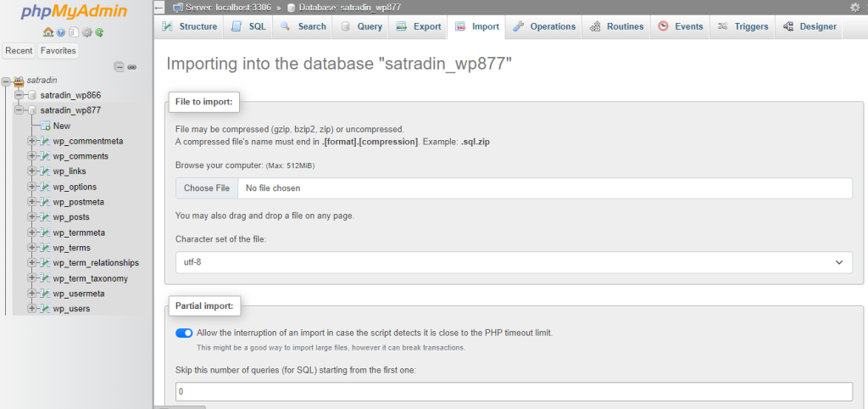Image resolution: width=868 pixels, height=409 pixels.
Task: Click the 'File to import:' section heading
Action: pos(203,102)
